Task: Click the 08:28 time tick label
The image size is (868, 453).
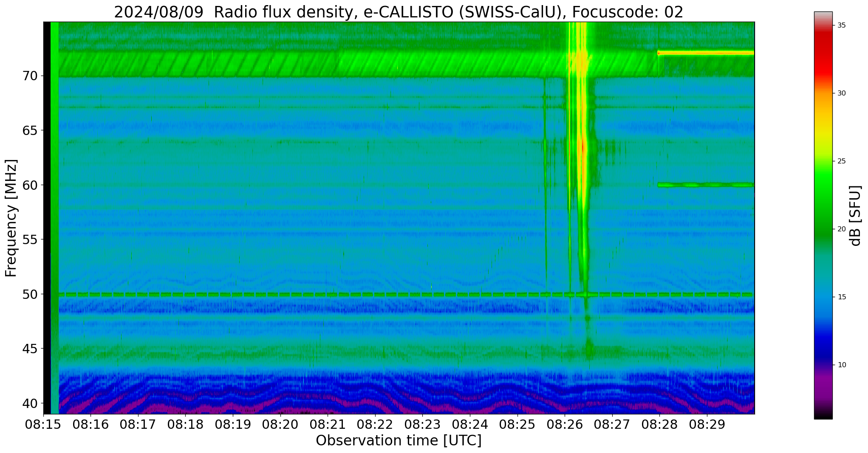Action: click(x=659, y=425)
